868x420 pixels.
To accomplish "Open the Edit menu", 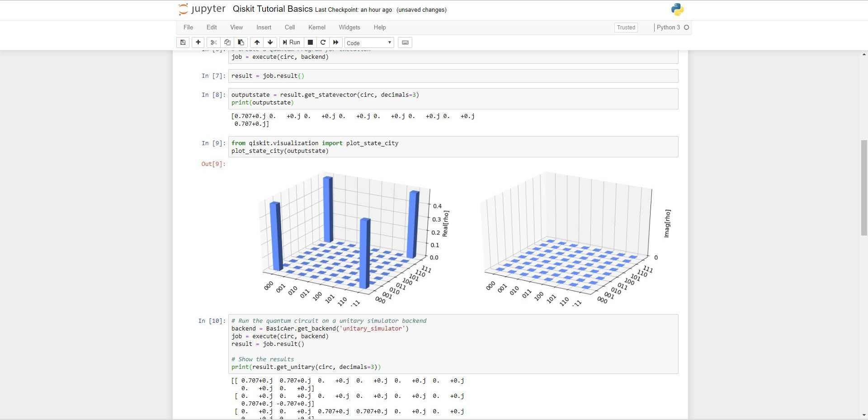I will [x=212, y=28].
